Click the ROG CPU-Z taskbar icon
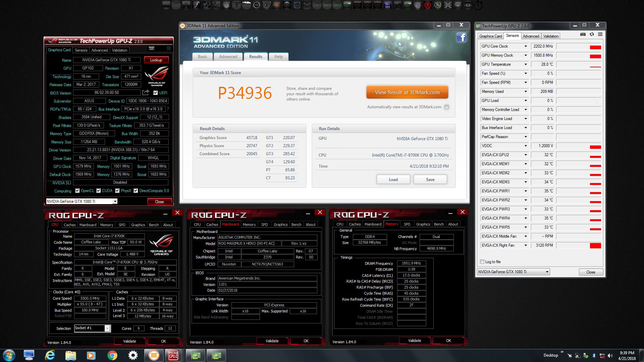This screenshot has width=644, height=362. click(173, 355)
